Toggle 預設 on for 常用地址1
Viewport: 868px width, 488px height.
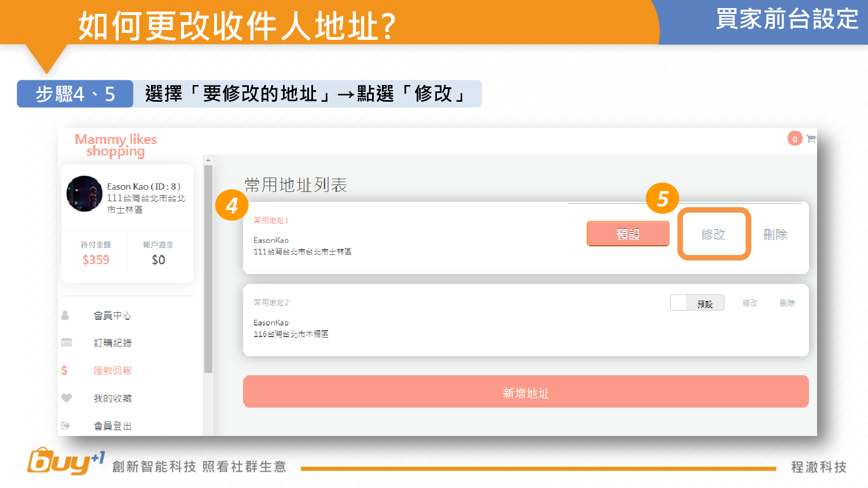pos(628,234)
